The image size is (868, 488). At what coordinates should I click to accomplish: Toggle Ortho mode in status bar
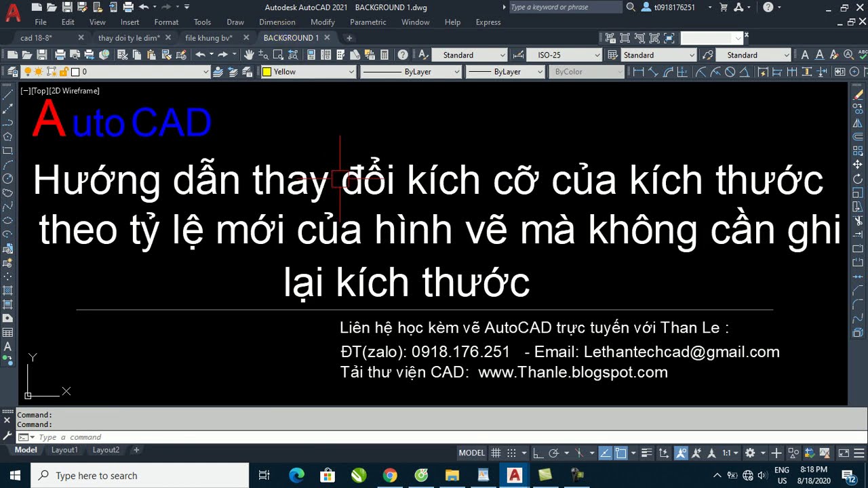pyautogui.click(x=538, y=453)
